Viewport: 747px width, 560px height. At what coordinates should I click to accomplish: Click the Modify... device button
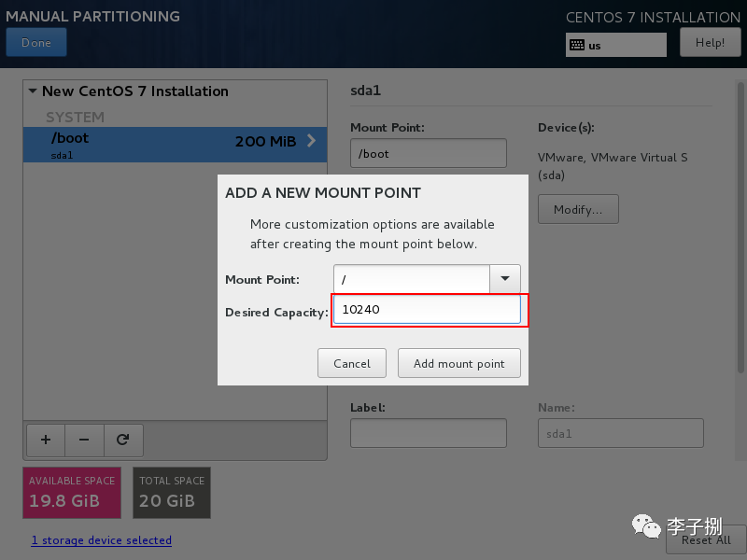pyautogui.click(x=578, y=209)
